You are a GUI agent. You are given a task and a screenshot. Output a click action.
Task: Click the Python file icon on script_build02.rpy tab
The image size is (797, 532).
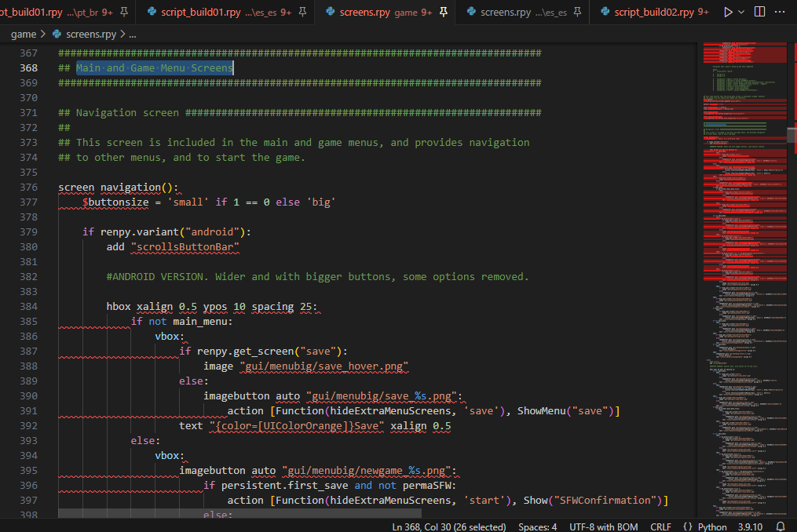pos(605,11)
